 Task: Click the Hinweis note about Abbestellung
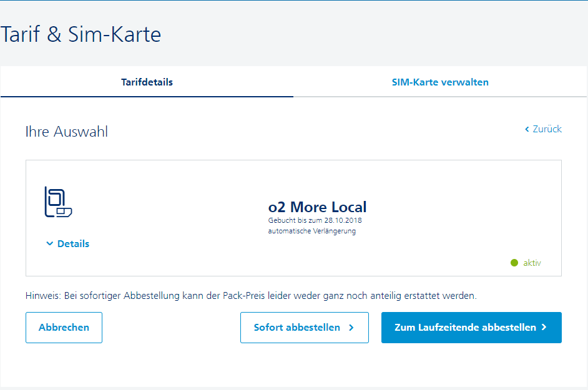[251, 296]
